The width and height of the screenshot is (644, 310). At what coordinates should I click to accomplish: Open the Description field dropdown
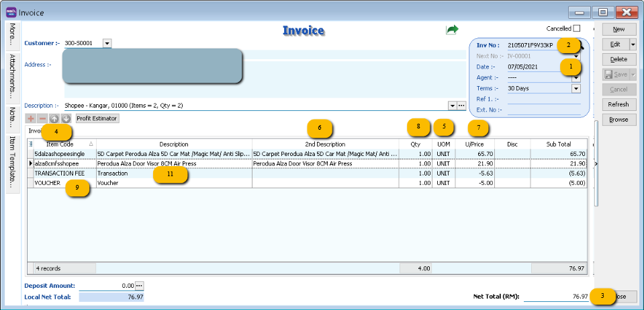coord(451,106)
